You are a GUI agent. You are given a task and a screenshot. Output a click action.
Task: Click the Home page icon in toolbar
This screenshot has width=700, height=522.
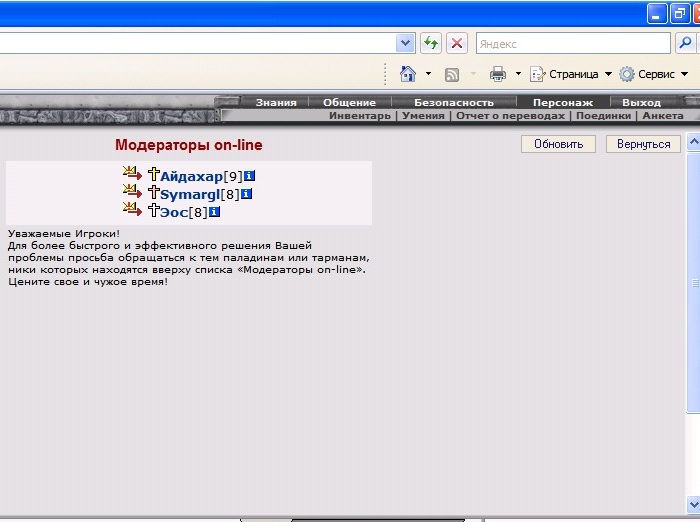(x=408, y=74)
